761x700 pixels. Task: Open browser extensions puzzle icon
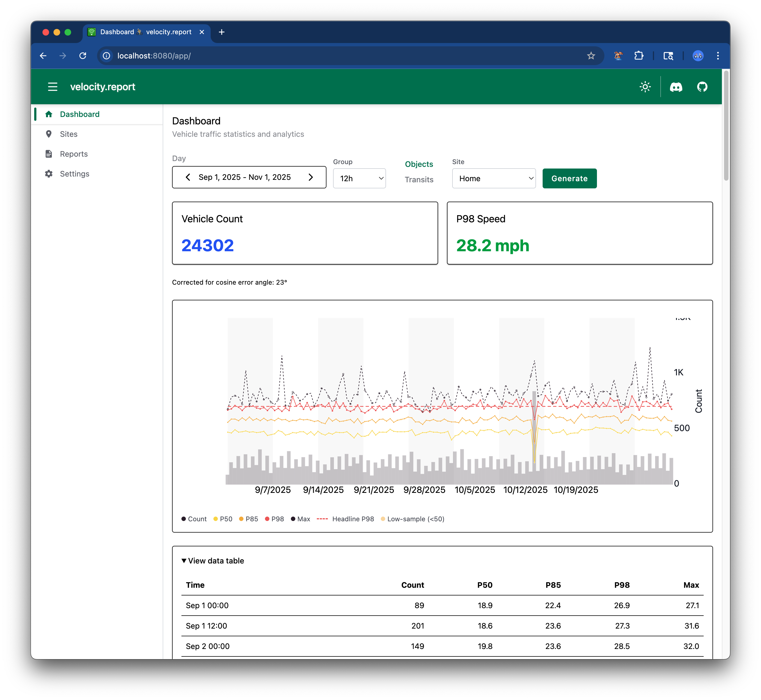(639, 56)
